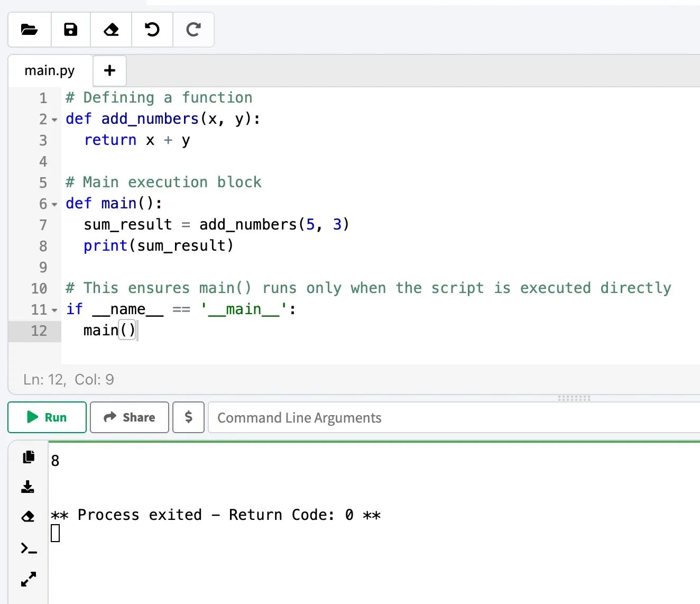Clear the console output with eraser icon

(x=28, y=517)
